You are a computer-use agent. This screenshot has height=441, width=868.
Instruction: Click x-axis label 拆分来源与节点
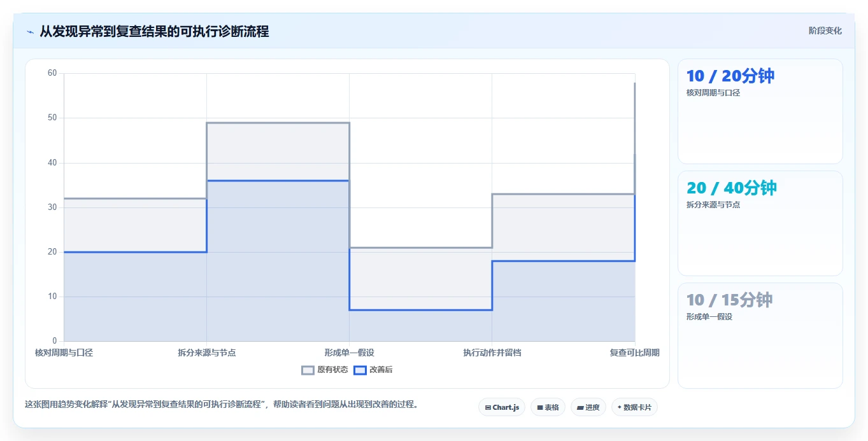[x=207, y=353]
